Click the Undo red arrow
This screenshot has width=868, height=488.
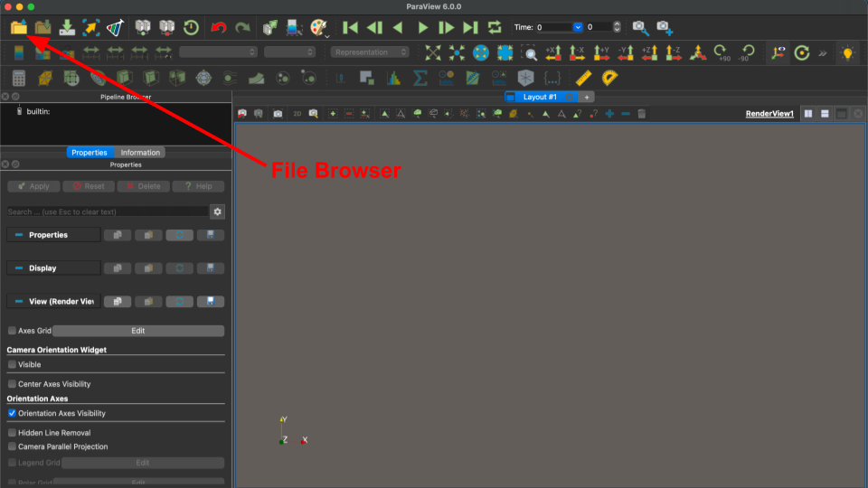click(x=219, y=27)
